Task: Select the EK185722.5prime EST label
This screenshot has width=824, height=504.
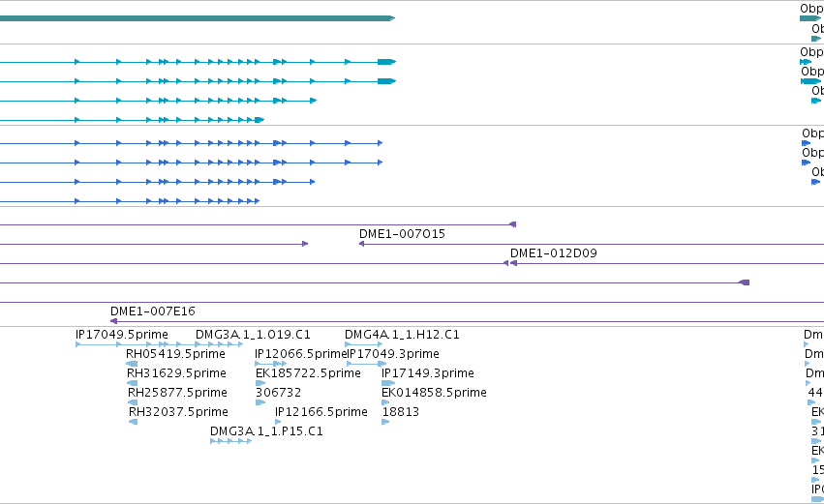Action: (308, 373)
